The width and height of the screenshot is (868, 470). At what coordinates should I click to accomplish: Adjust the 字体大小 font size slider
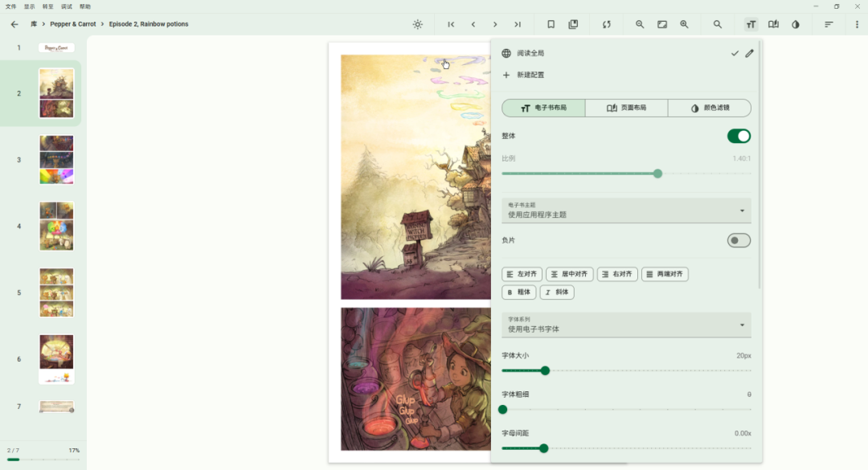coord(626,371)
